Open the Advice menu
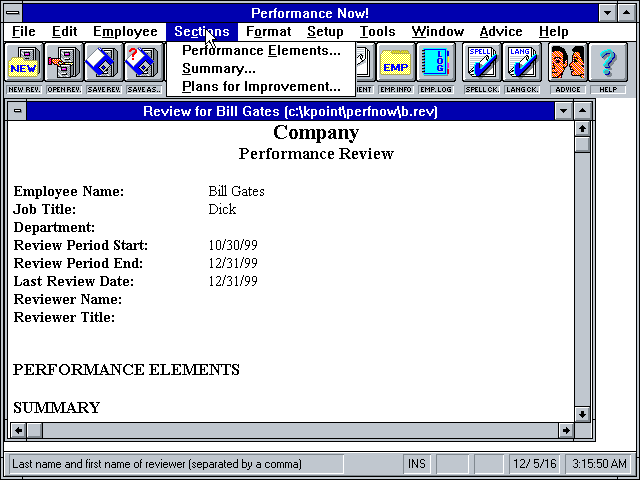The image size is (640, 480). point(501,31)
